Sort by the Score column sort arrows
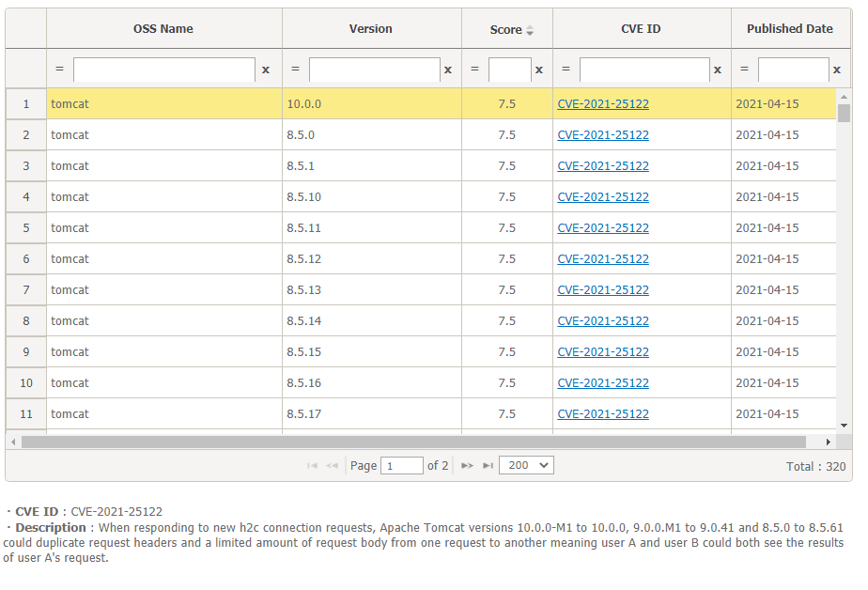This screenshot has width=868, height=590. coord(530,30)
